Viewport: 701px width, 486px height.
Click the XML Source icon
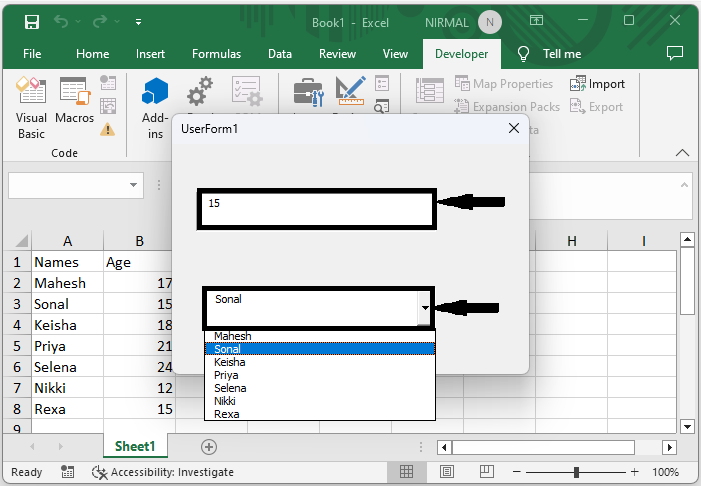(x=430, y=90)
